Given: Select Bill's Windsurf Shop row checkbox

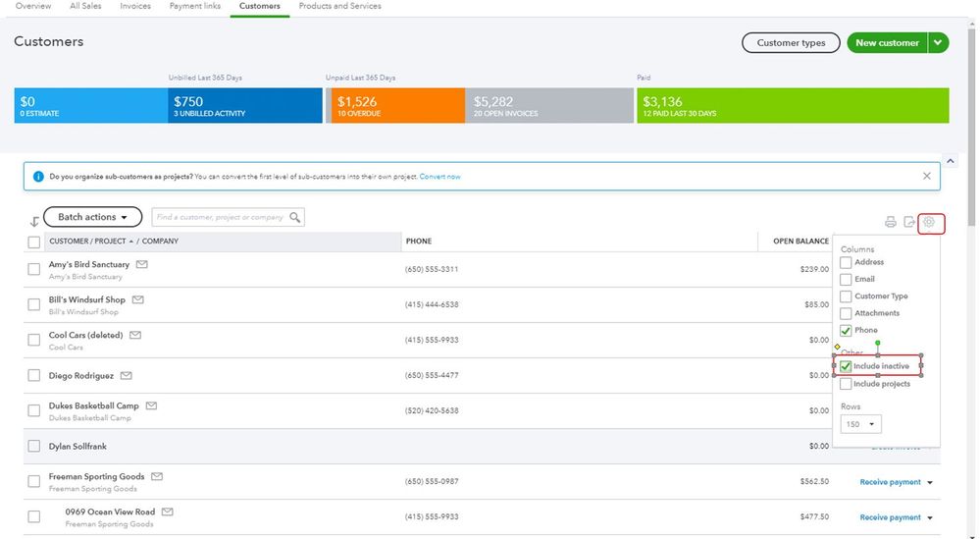Looking at the screenshot, I should coord(33,304).
